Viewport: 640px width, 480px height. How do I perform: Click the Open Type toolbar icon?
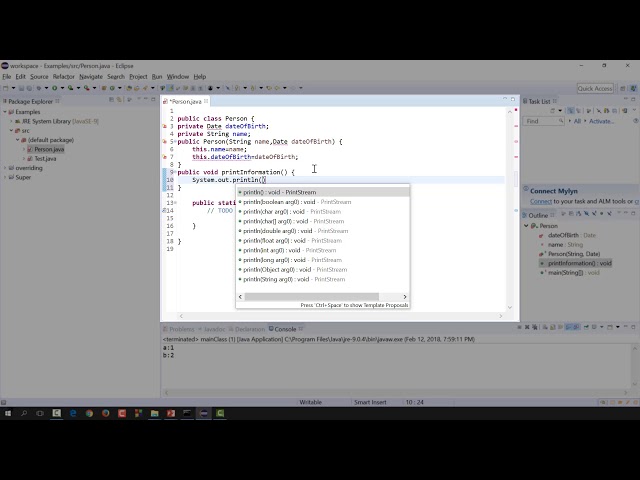point(129,88)
